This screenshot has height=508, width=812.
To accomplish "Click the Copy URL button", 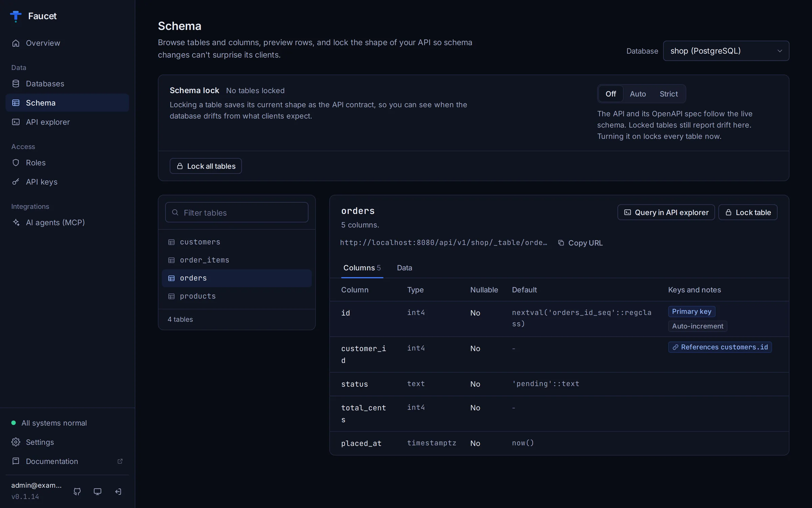I will pos(580,243).
